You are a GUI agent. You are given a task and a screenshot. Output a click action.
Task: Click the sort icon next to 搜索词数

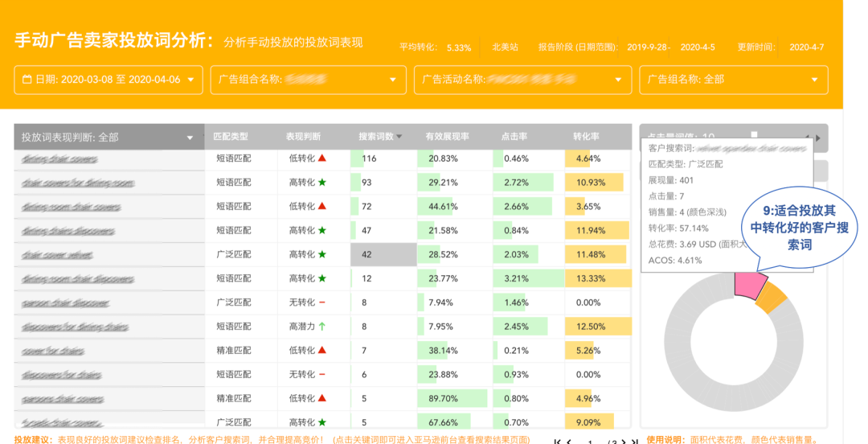pyautogui.click(x=399, y=137)
